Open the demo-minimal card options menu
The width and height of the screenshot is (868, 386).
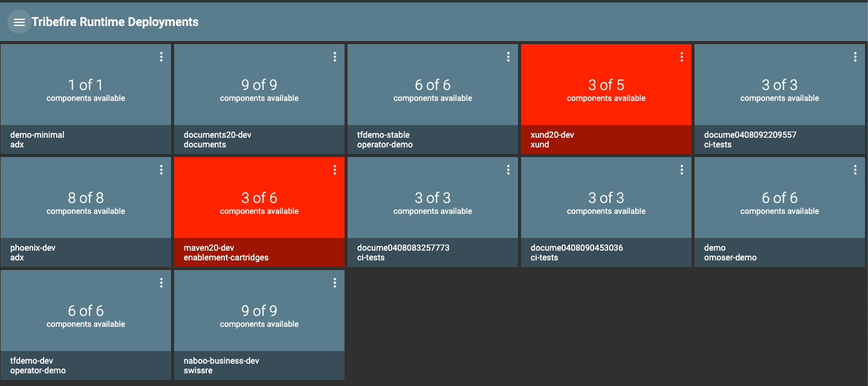coord(161,57)
